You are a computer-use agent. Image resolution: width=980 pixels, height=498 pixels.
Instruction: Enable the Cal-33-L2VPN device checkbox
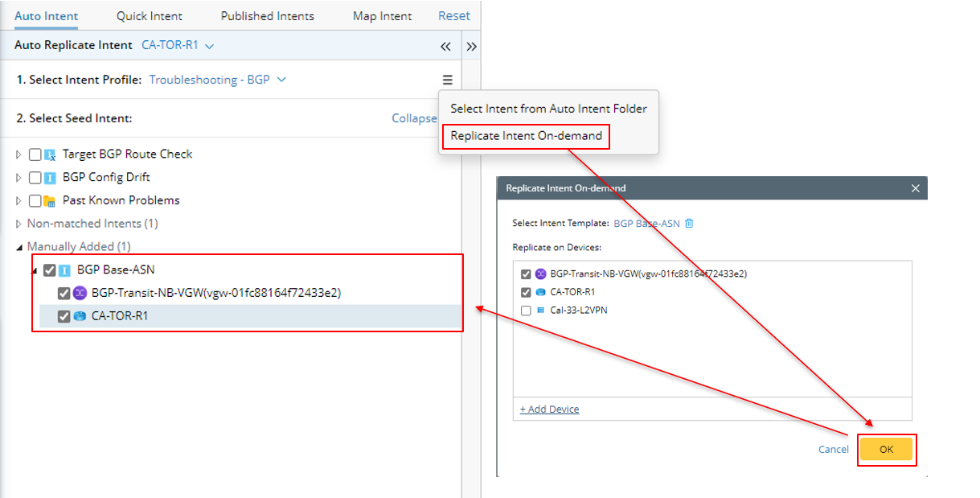526,311
